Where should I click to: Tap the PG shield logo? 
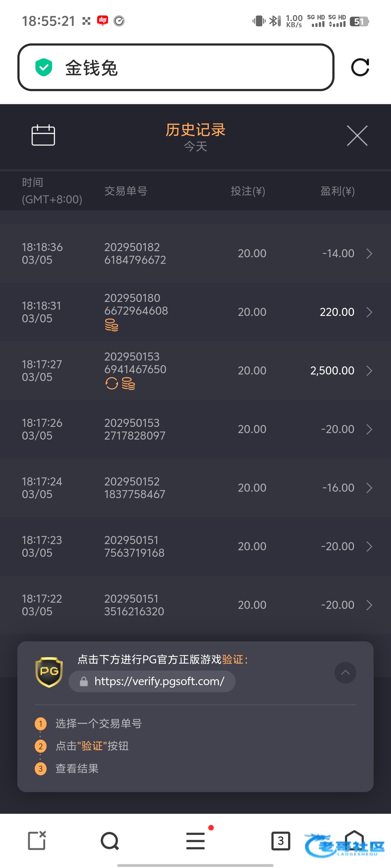point(49,672)
